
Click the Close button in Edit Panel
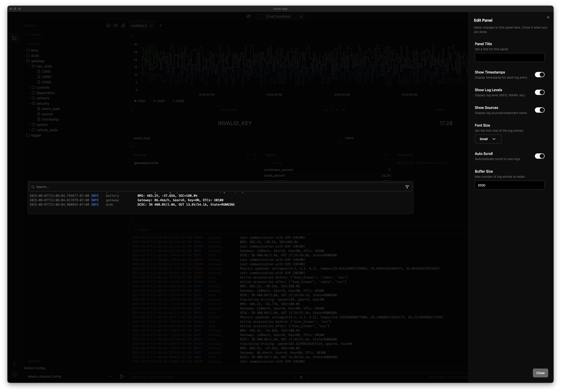(x=540, y=373)
